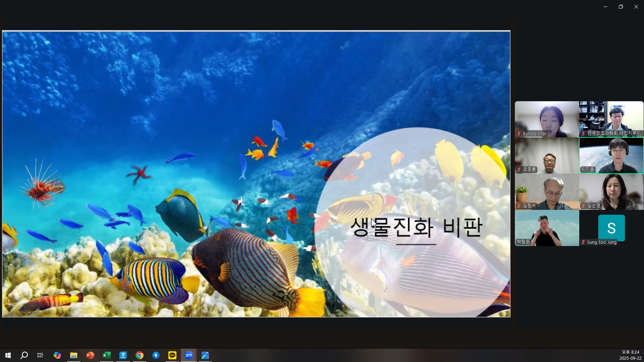Open the Hancom word processor taskbar icon

(123, 355)
